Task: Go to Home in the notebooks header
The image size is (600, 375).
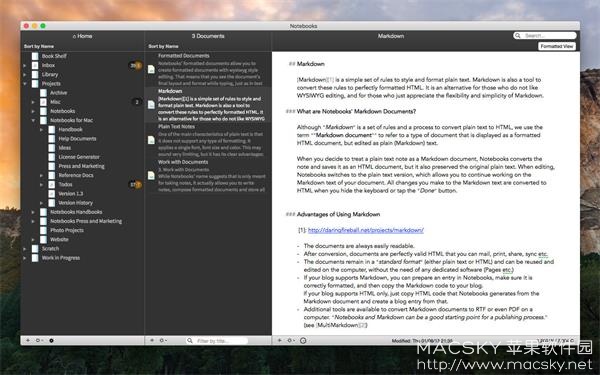Action: coord(82,36)
